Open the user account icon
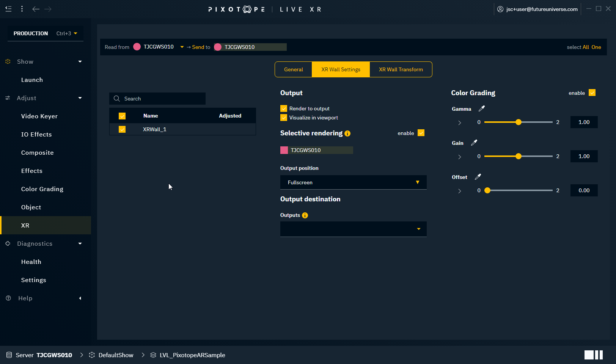 click(x=500, y=9)
